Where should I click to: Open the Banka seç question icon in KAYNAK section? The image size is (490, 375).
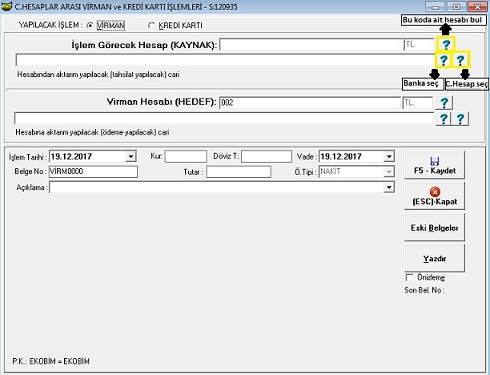click(443, 60)
